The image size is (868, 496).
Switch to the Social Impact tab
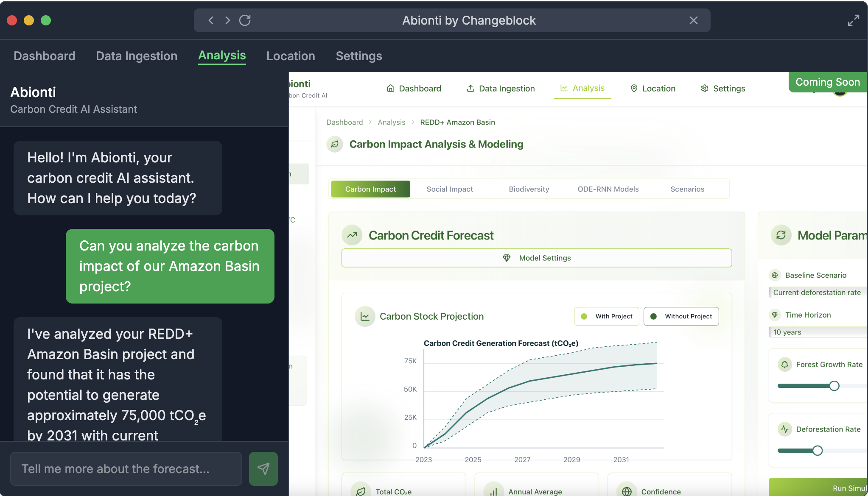click(450, 189)
